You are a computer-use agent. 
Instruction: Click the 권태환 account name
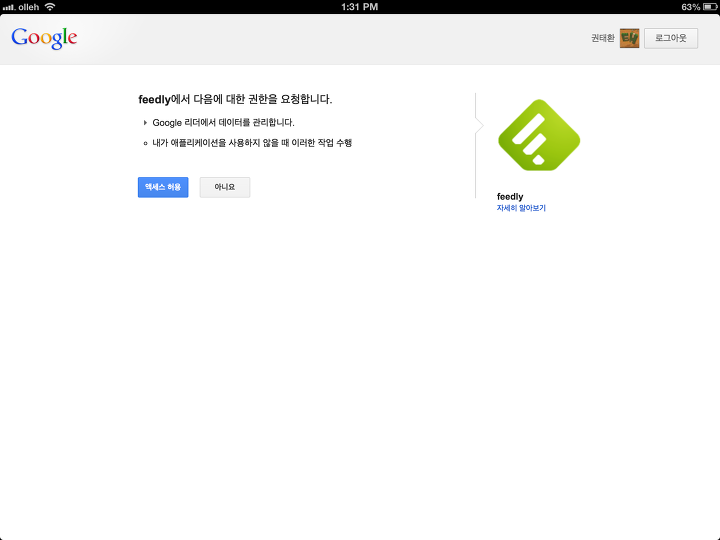click(x=602, y=38)
